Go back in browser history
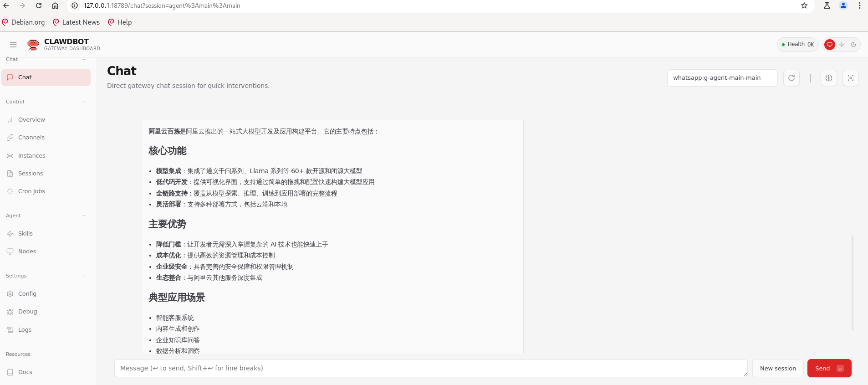Screen dimensions: 868x385 6,5
